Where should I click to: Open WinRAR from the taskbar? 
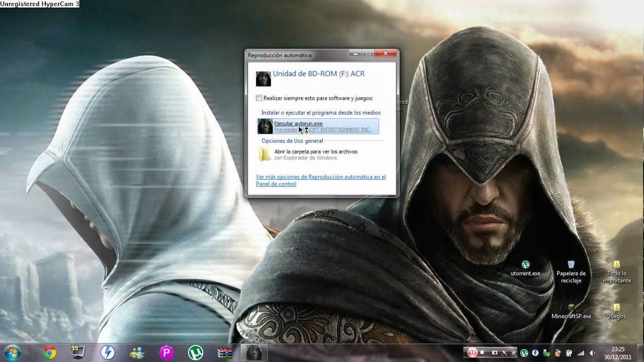point(224,353)
